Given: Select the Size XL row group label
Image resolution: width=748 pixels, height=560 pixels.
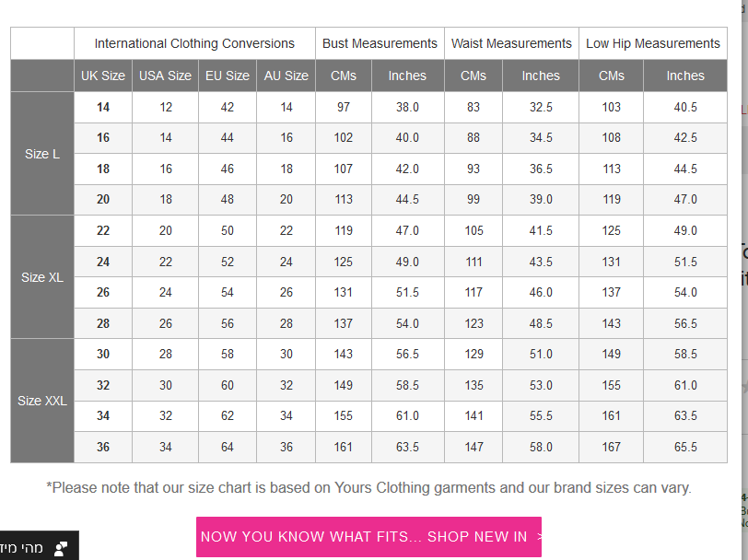Looking at the screenshot, I should [42, 277].
